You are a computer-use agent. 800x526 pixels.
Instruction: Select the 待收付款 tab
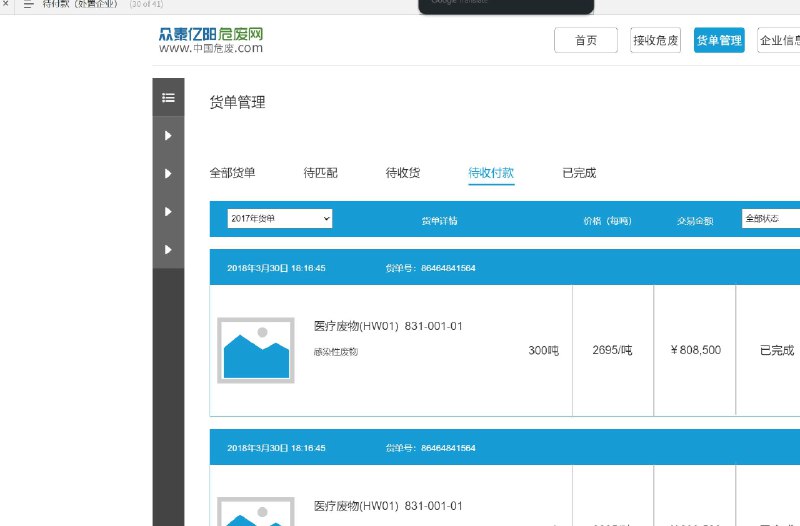coord(491,173)
